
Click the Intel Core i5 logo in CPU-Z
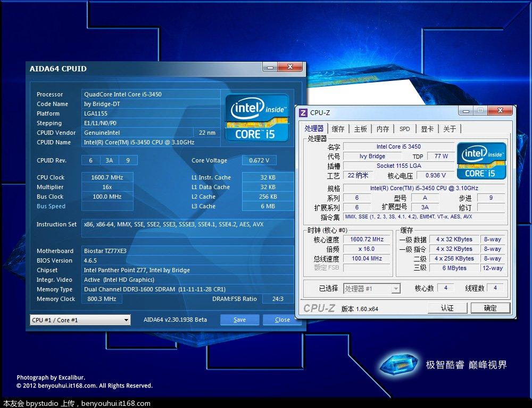481,161
